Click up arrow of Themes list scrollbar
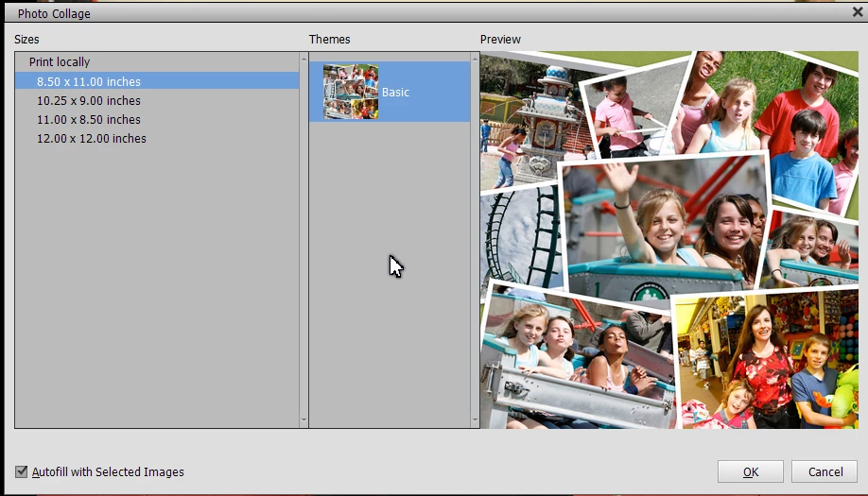The width and height of the screenshot is (868, 496). [x=475, y=58]
